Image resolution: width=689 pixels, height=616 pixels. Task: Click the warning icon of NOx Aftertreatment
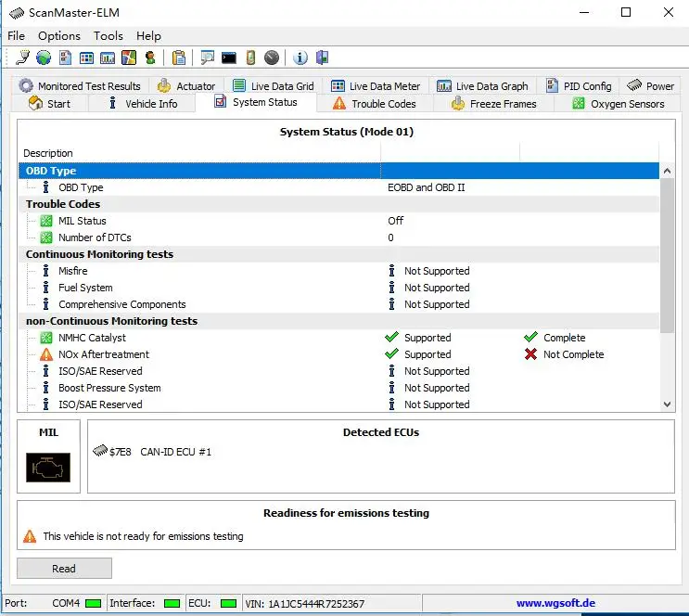pos(46,354)
